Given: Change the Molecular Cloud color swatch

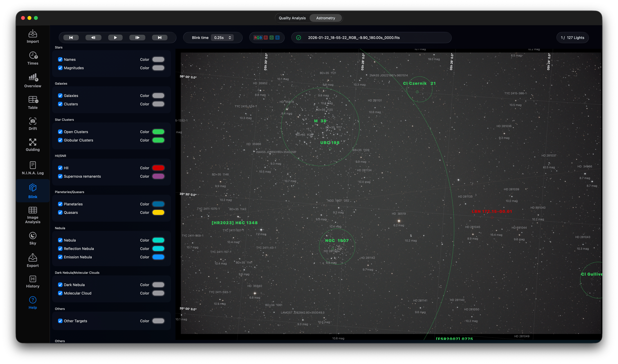Looking at the screenshot, I should click(x=158, y=293).
